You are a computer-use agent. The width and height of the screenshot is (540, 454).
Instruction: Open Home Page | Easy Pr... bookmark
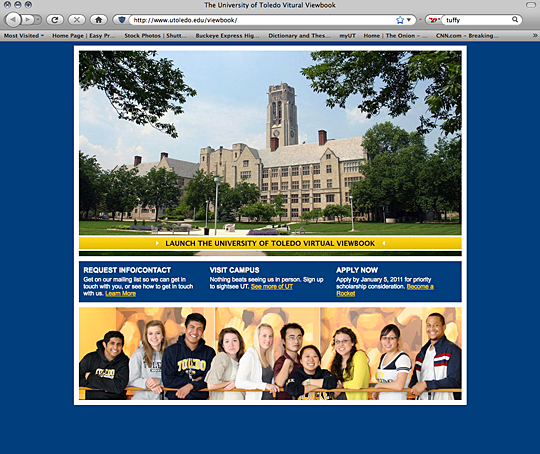(84, 35)
